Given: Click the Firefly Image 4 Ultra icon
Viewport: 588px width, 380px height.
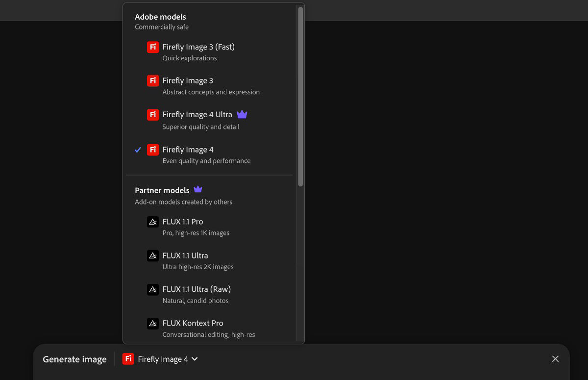Looking at the screenshot, I should point(153,114).
